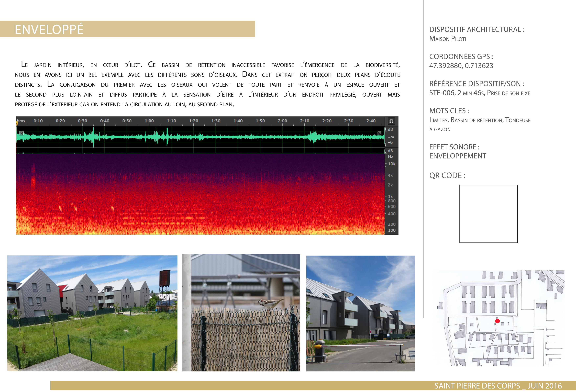Image resolution: width=576 pixels, height=392 pixels.
Task: Click the 'DISPOSITIF ARCHITECTURAL :' heading
Action: [477, 30]
